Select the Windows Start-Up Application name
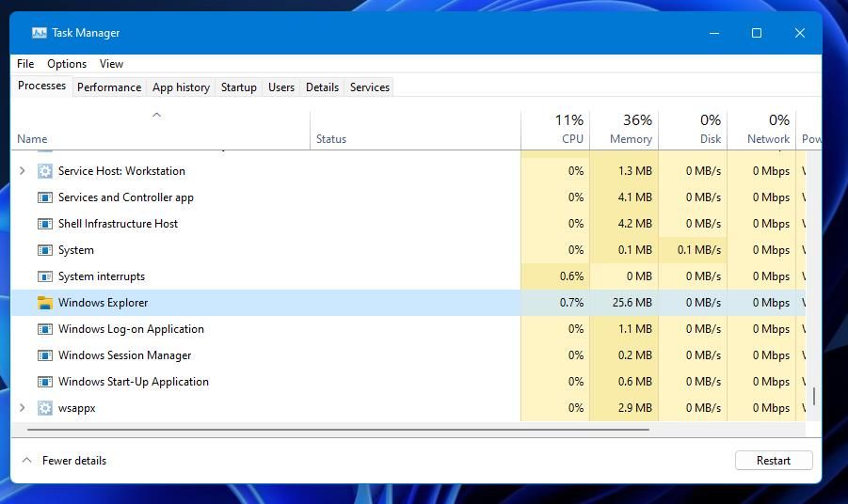The height and width of the screenshot is (504, 848). (x=133, y=382)
